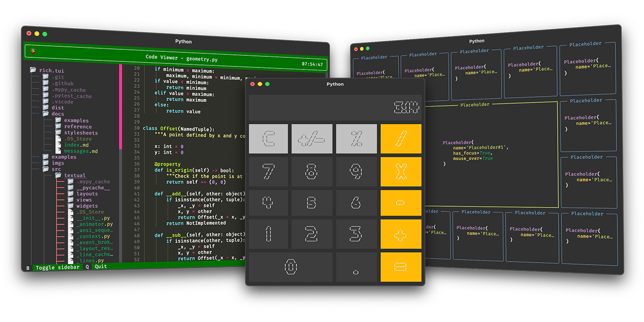Click 'mouse_over=True' in Placeholder#1 panel
Viewport: 644px width, 322px height.
click(473, 158)
